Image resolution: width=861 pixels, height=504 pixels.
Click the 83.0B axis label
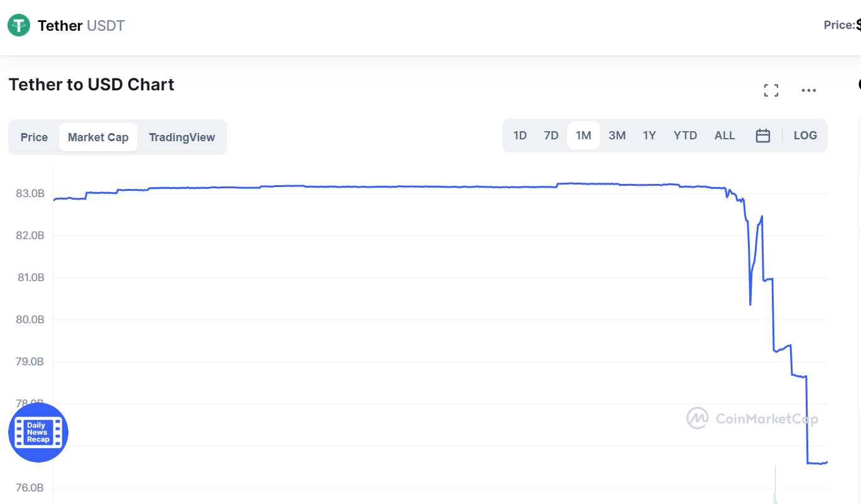pyautogui.click(x=30, y=193)
